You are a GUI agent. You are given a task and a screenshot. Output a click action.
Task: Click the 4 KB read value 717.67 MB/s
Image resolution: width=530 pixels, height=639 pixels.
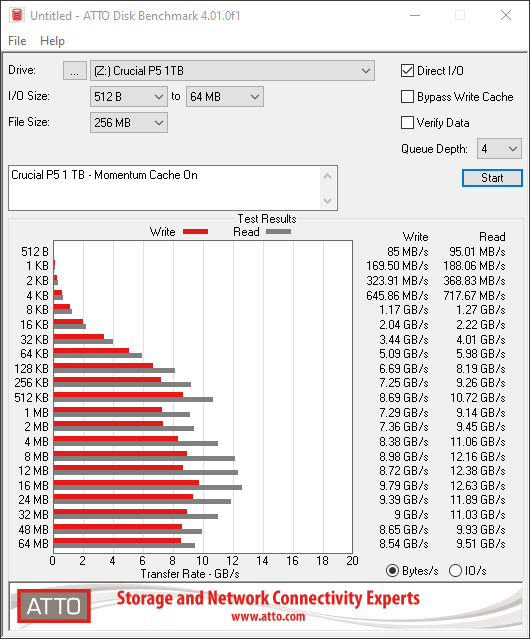pyautogui.click(x=474, y=295)
